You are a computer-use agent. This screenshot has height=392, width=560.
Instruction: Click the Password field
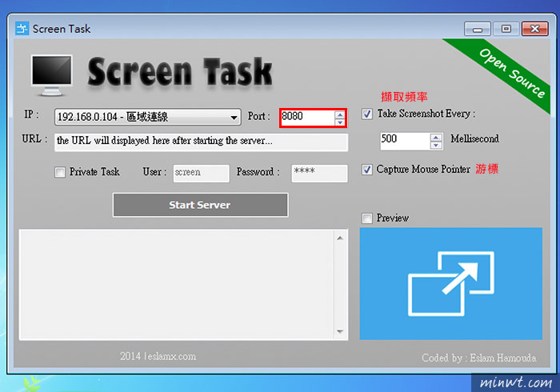coord(319,173)
